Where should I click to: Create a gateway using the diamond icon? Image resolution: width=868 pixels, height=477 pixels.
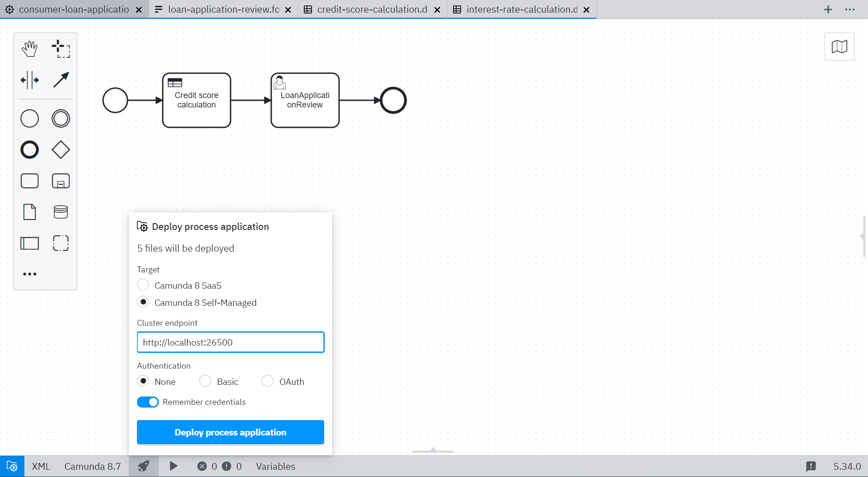[61, 150]
